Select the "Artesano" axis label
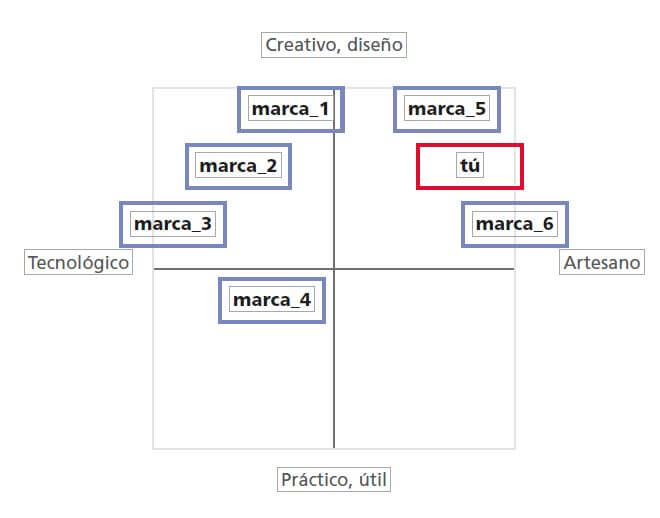 [x=601, y=263]
